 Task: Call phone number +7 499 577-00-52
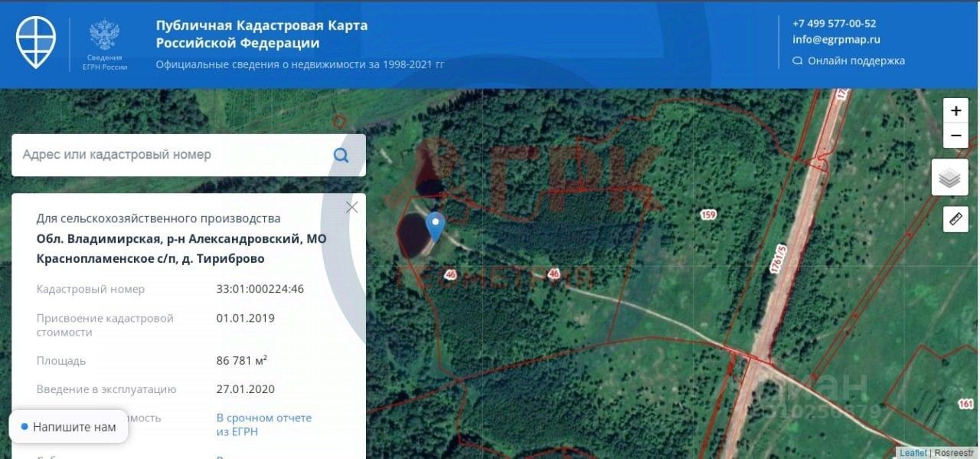[834, 23]
